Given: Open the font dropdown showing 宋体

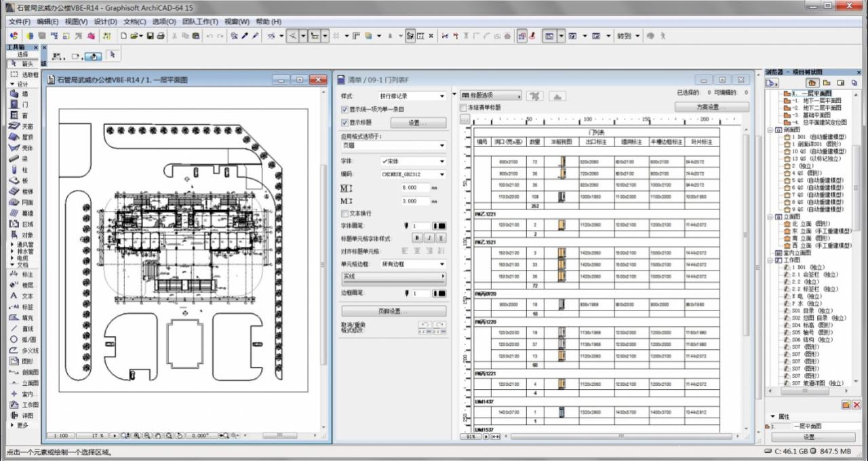Looking at the screenshot, I should 412,161.
